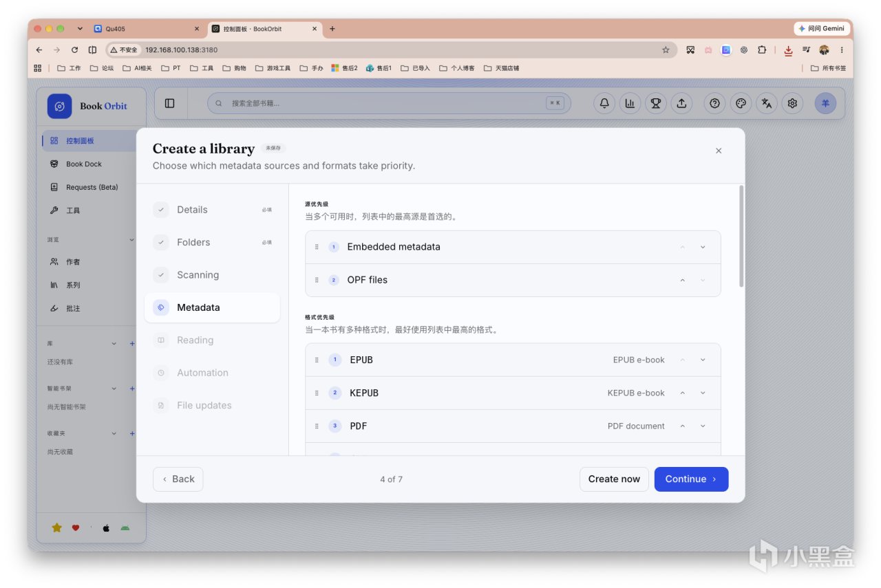Move EPUB format down one position
The height and width of the screenshot is (588, 881).
(x=703, y=360)
